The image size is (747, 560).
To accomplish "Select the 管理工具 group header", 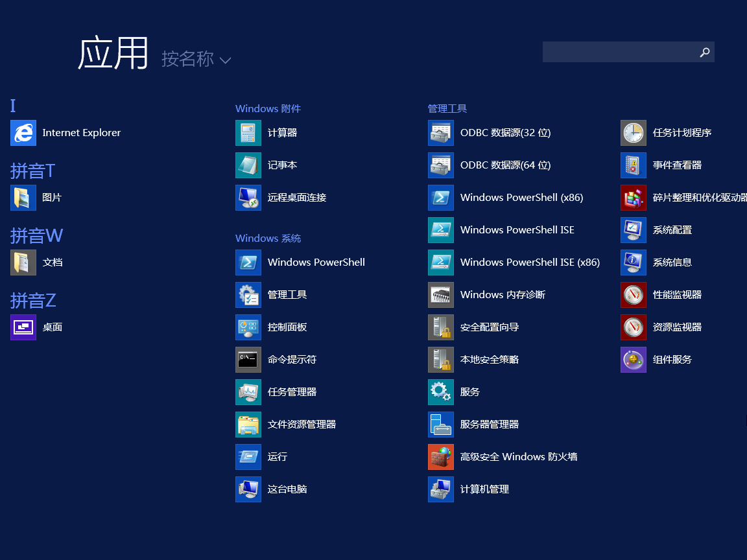I will pos(447,109).
